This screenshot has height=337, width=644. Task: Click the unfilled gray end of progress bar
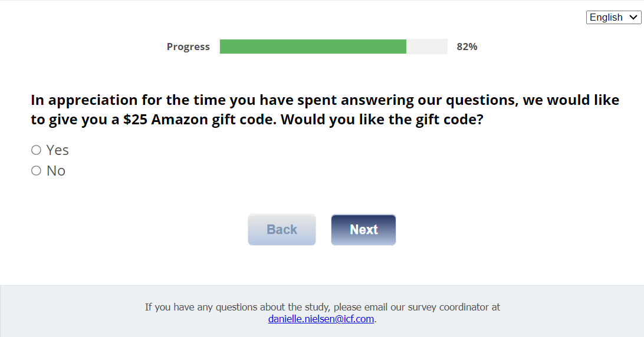pyautogui.click(x=427, y=47)
